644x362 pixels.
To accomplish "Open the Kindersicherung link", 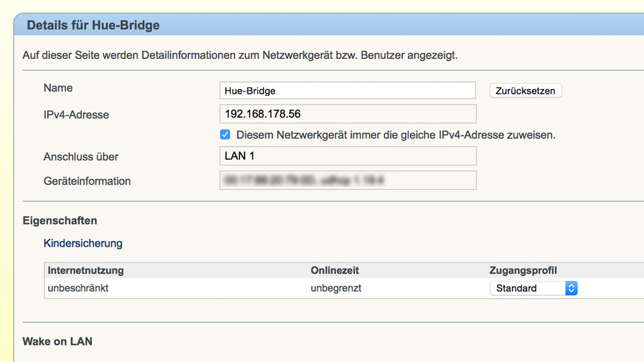I will click(83, 243).
